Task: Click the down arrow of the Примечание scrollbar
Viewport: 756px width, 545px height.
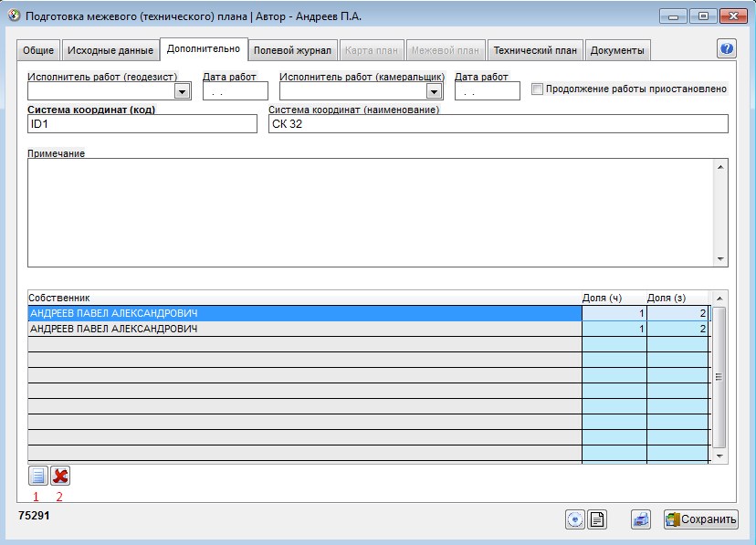Action: (720, 259)
